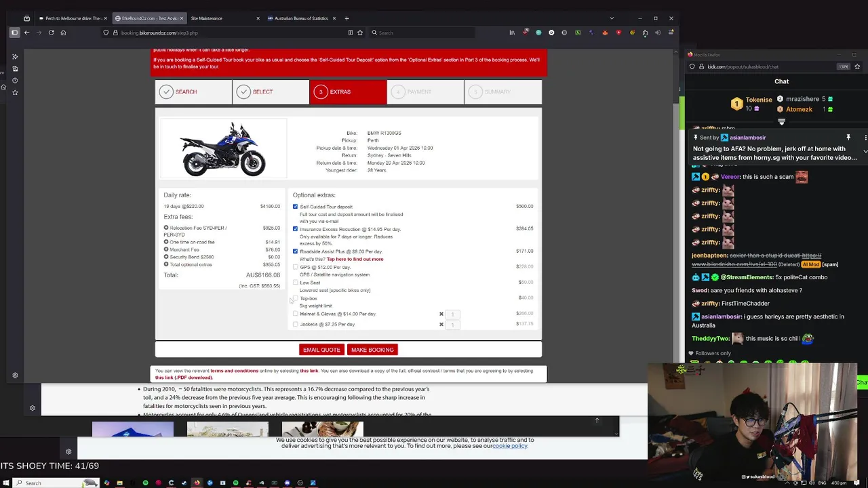Go to booking step 2 Select
The width and height of the screenshot is (868, 488).
[271, 92]
